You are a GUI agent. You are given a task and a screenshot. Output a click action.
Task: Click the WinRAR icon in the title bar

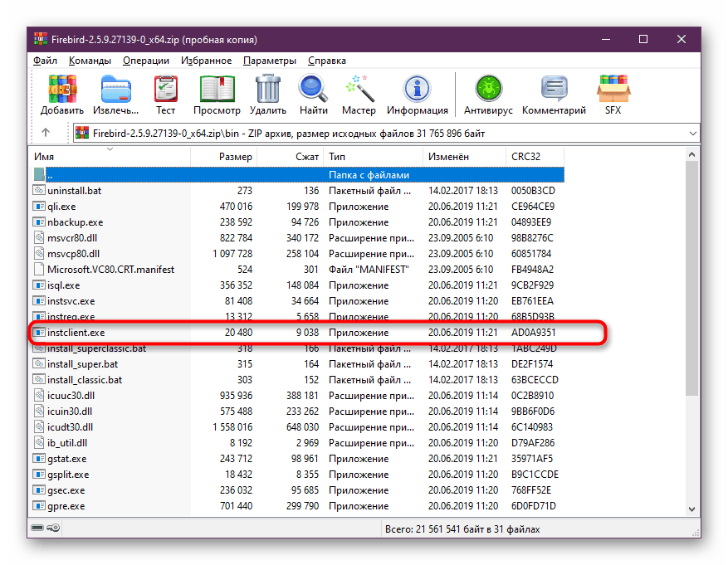[41, 40]
